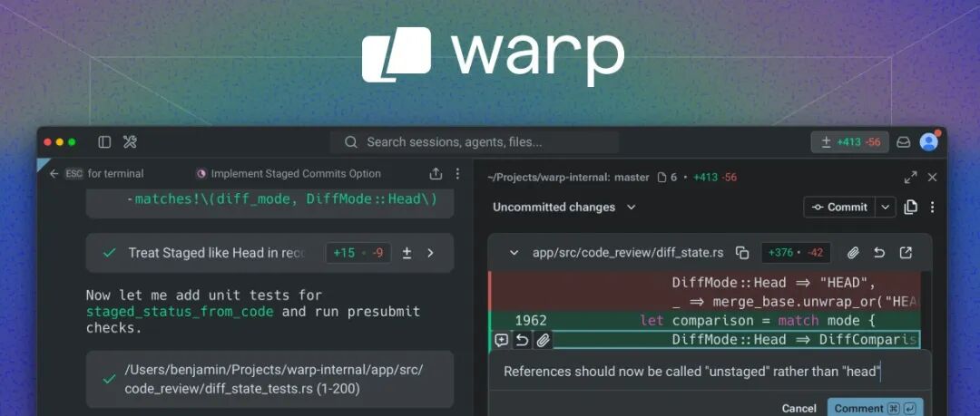Attach diff_state.rs as context
Viewport: 980px width, 416px height.
853,253
